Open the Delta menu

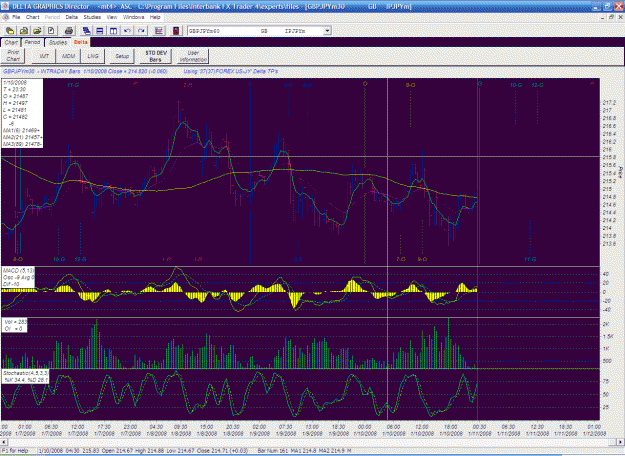72,17
